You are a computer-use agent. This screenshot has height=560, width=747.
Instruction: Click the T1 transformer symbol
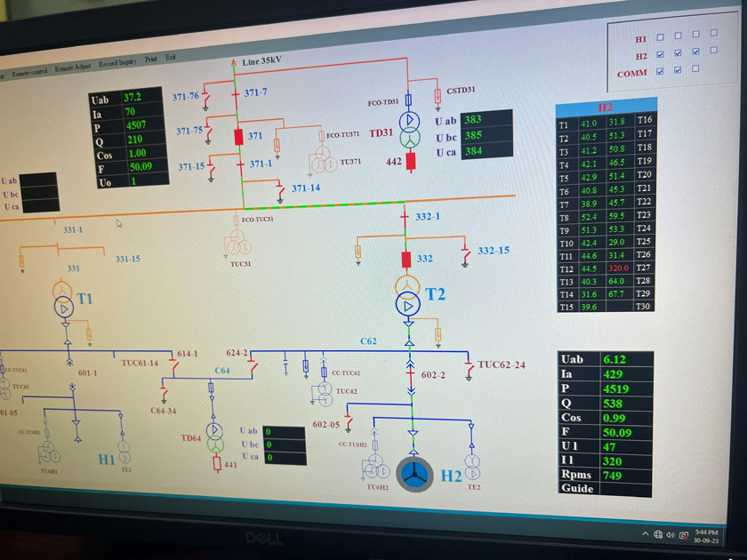(63, 300)
